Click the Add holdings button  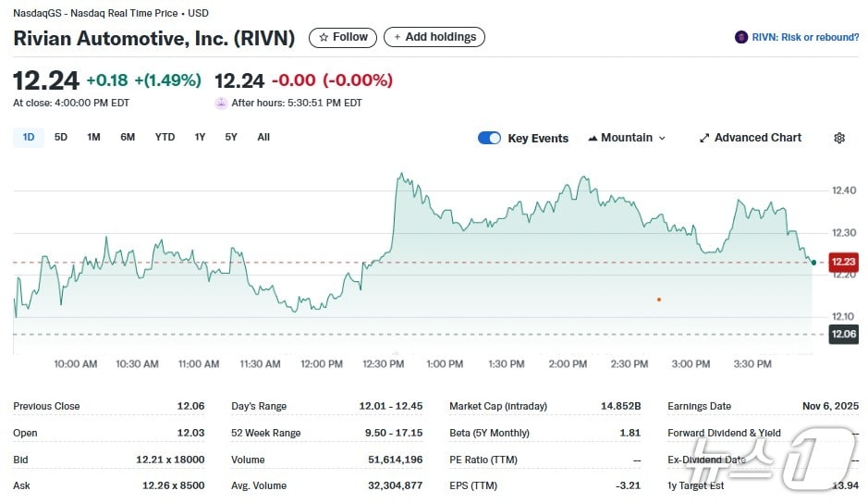[x=434, y=37]
